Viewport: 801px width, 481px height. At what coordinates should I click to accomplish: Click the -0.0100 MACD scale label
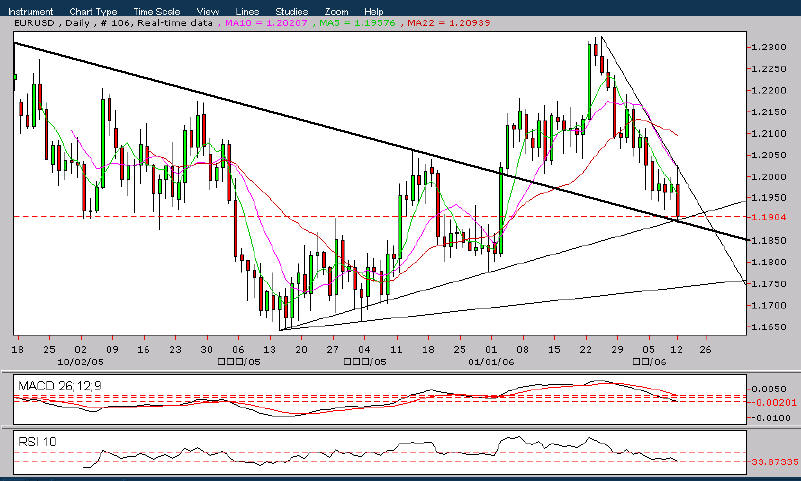[770, 418]
